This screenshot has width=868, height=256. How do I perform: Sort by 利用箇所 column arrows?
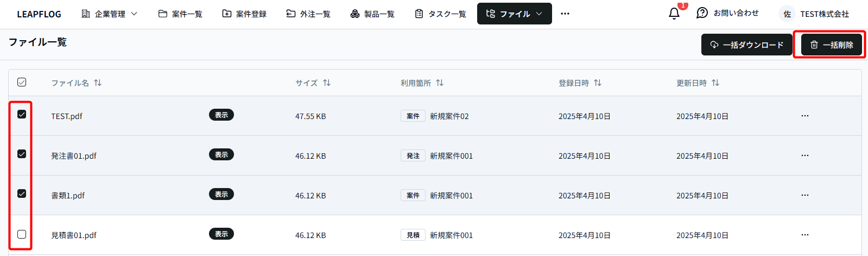tap(440, 83)
